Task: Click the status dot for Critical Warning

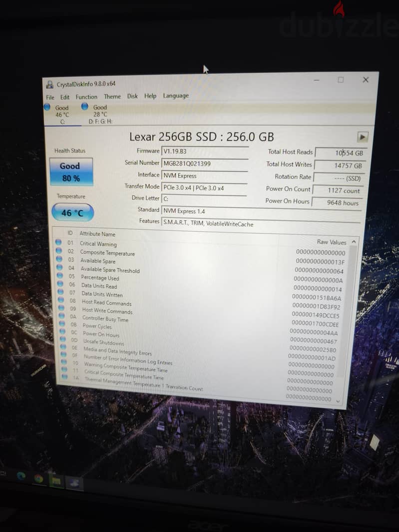Action: 58,242
